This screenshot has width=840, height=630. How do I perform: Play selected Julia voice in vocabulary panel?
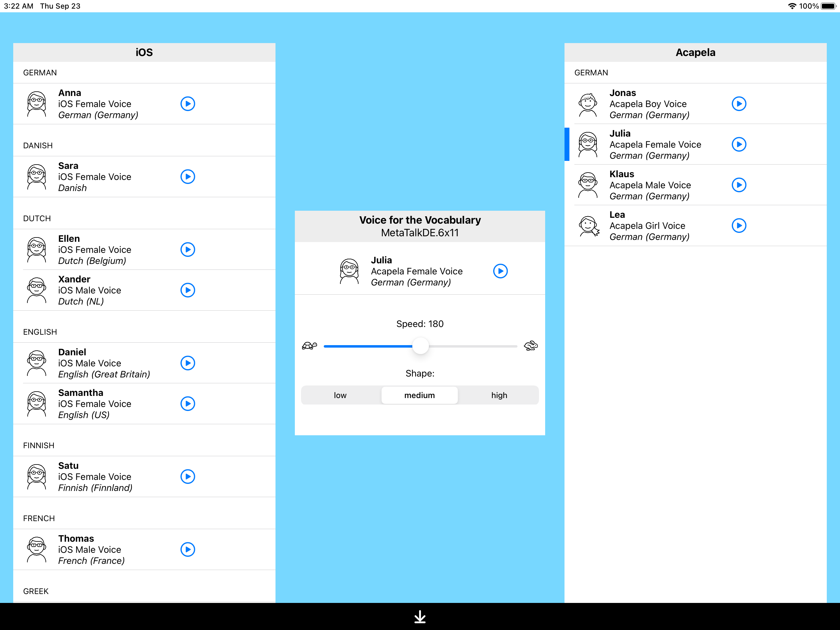click(x=501, y=271)
